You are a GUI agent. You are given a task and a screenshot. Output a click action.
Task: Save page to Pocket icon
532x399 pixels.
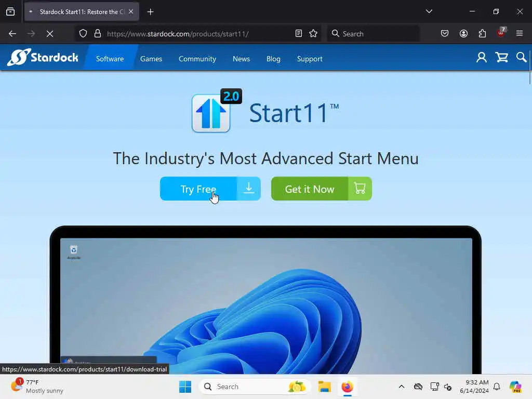(445, 34)
